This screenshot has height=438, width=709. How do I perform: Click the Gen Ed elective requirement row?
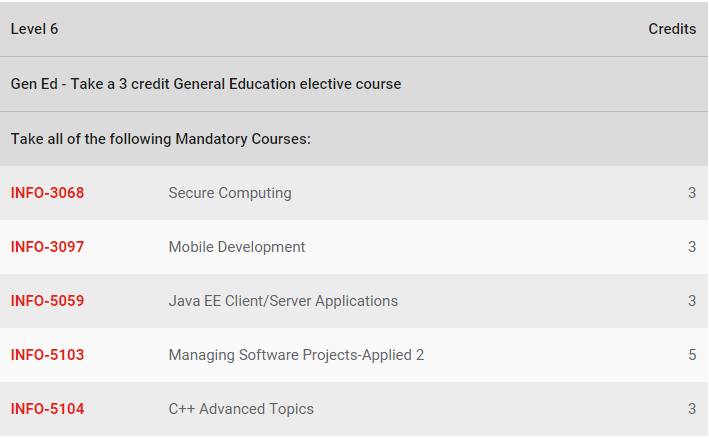coord(354,84)
